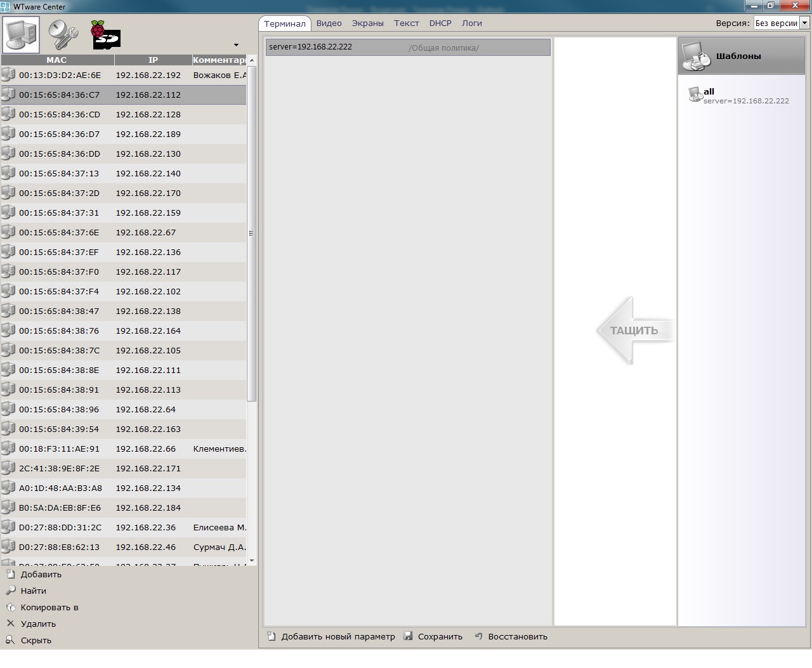Viewport: 812px width, 668px height.
Task: Click the terminal list vertical scrollbar
Action: [251, 233]
